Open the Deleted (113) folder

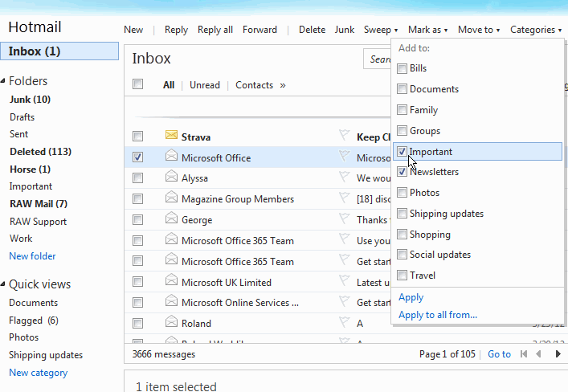coord(40,152)
